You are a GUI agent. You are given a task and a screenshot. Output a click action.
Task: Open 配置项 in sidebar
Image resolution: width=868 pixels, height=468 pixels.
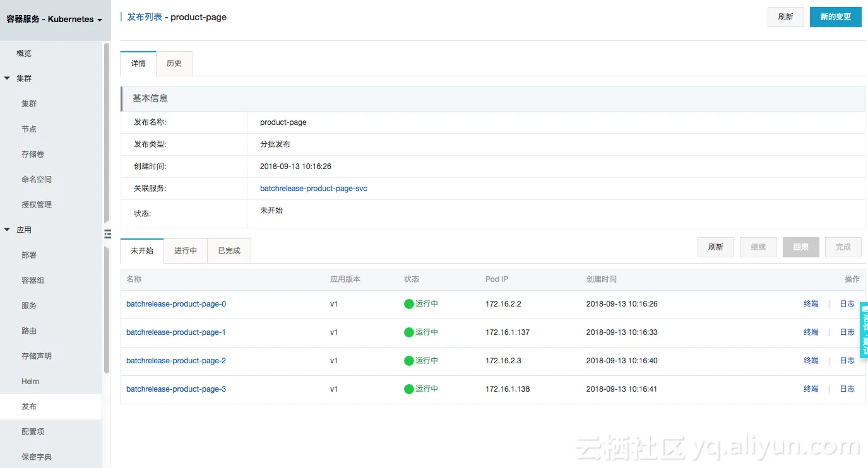(33, 432)
